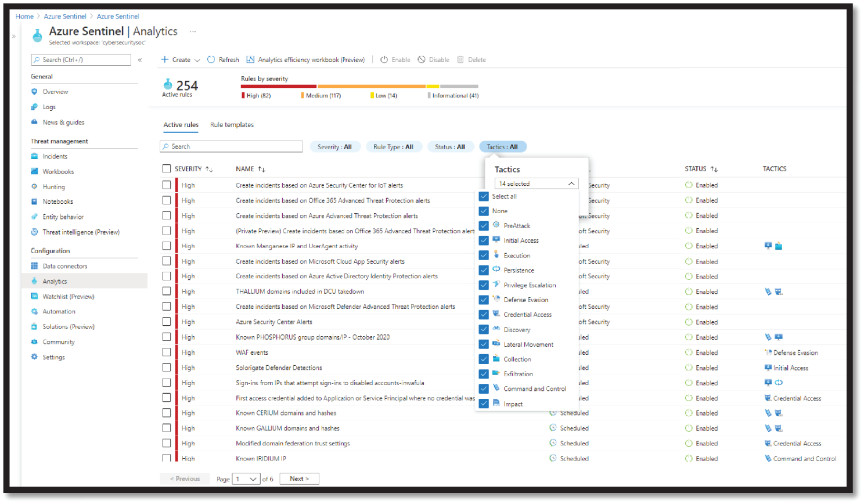Open Known CERIUM domains and hashes rule

tap(286, 413)
